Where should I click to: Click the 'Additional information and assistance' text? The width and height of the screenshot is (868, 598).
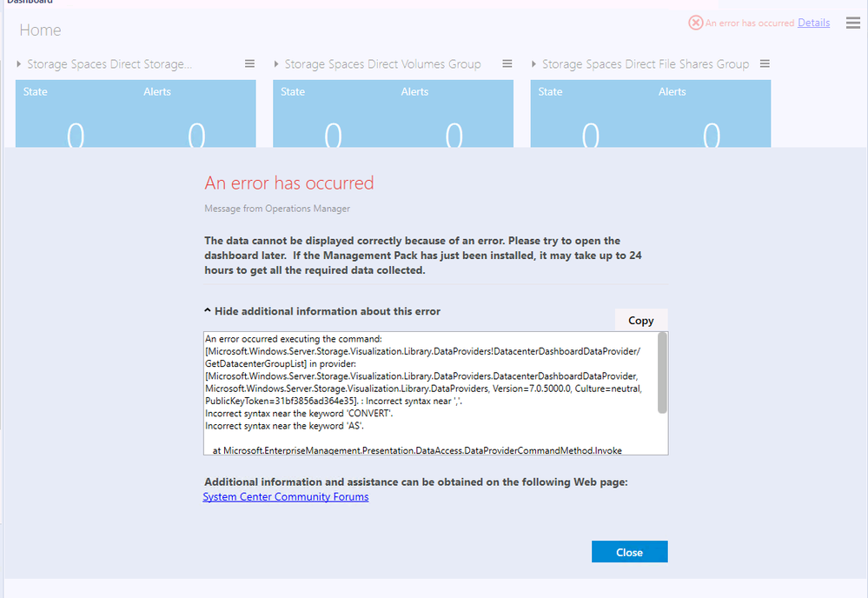tap(415, 482)
